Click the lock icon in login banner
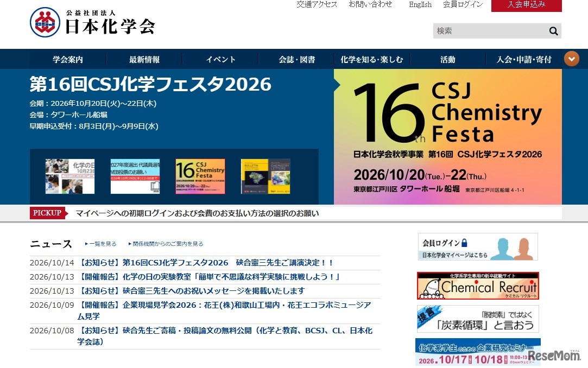Image resolution: width=588 pixels, height=368 pixels. (x=464, y=243)
